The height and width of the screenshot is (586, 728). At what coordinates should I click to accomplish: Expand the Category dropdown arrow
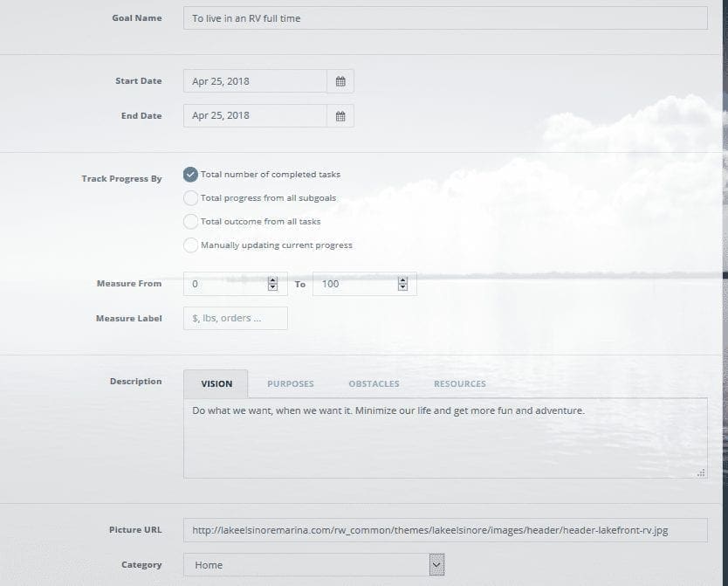pyautogui.click(x=436, y=565)
